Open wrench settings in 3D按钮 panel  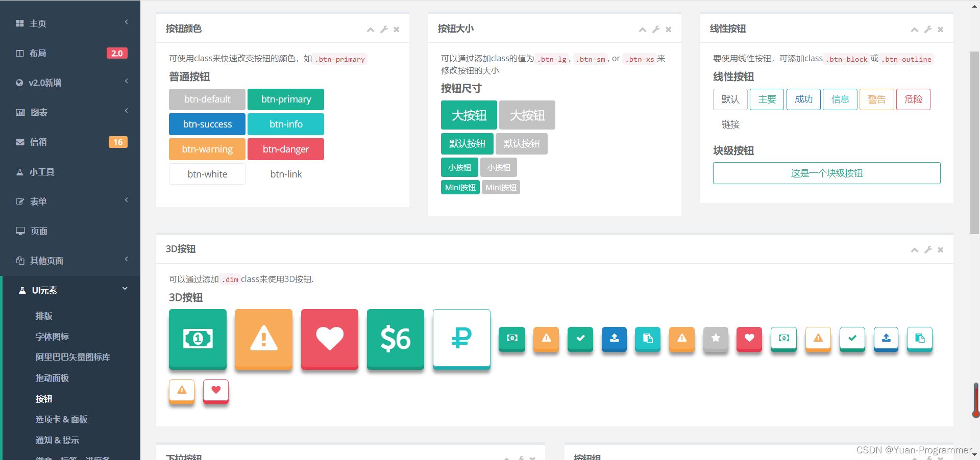[x=928, y=250]
